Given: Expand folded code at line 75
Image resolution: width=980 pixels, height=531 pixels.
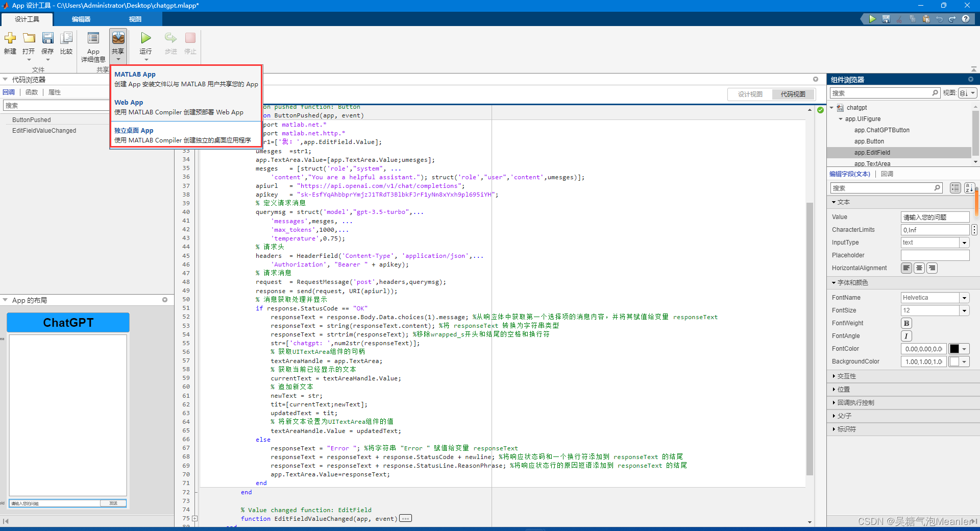Looking at the screenshot, I should coord(194,519).
